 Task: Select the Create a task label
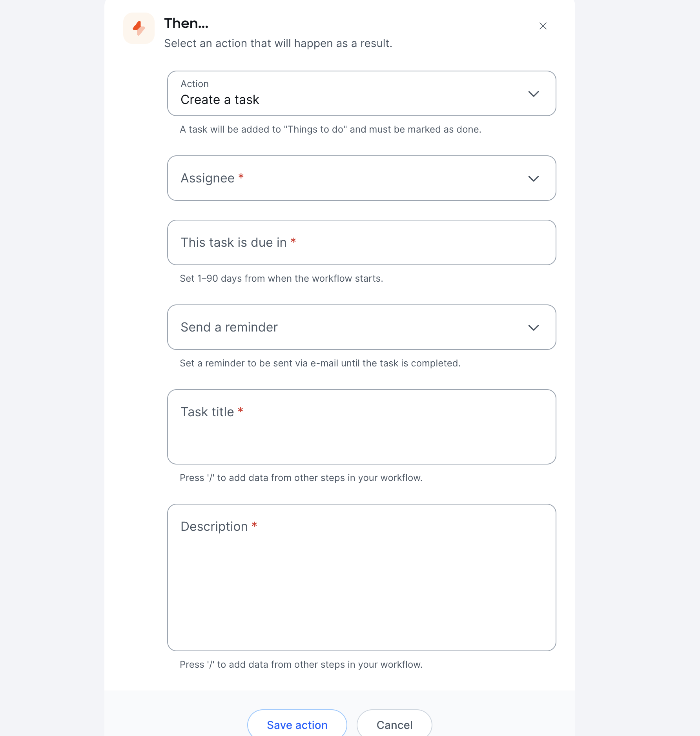coord(220,100)
